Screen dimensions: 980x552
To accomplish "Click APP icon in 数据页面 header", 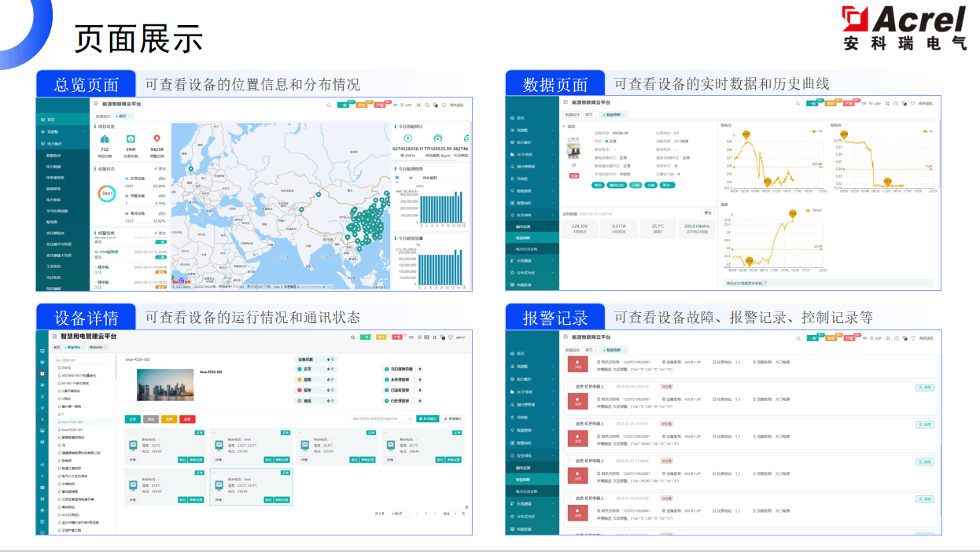I will [x=875, y=104].
